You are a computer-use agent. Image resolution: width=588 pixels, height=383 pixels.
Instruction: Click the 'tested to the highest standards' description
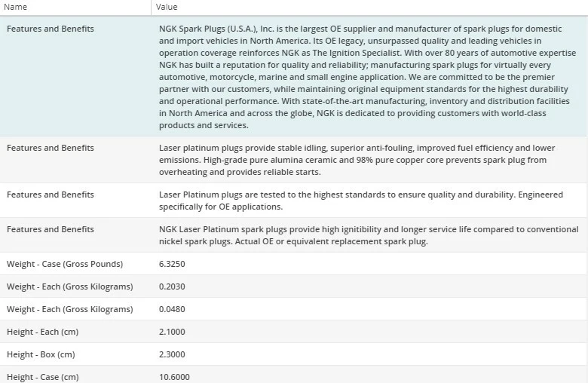[x=361, y=201]
